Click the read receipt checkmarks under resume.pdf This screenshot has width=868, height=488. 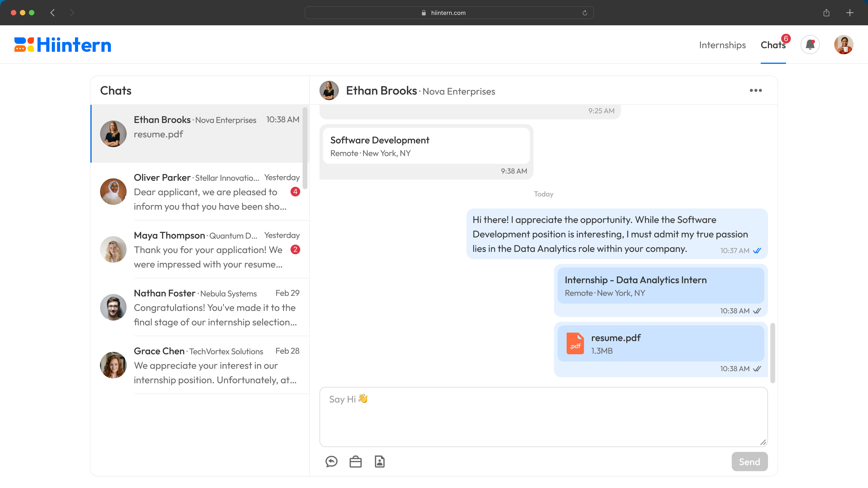click(757, 369)
